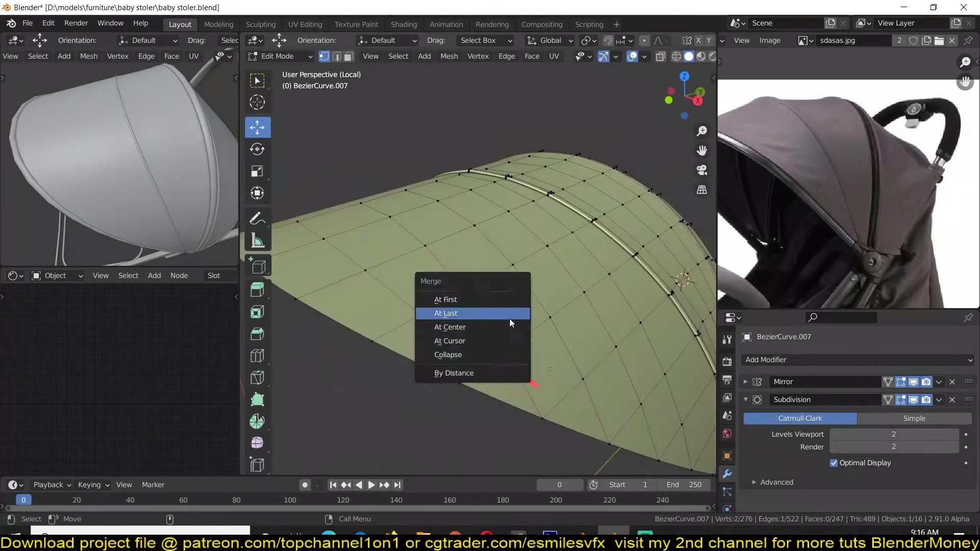Image resolution: width=980 pixels, height=551 pixels.
Task: Select the Move tool in toolbar
Action: 257,127
